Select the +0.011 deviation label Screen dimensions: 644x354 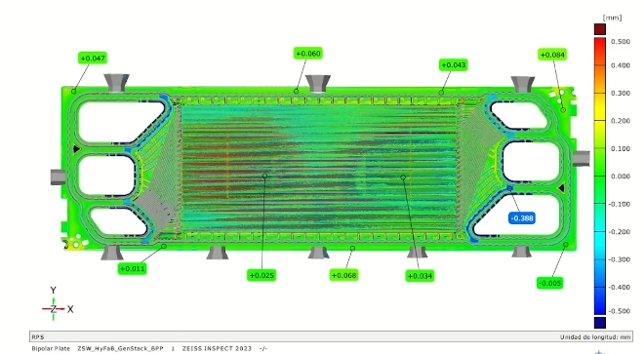[x=133, y=268]
